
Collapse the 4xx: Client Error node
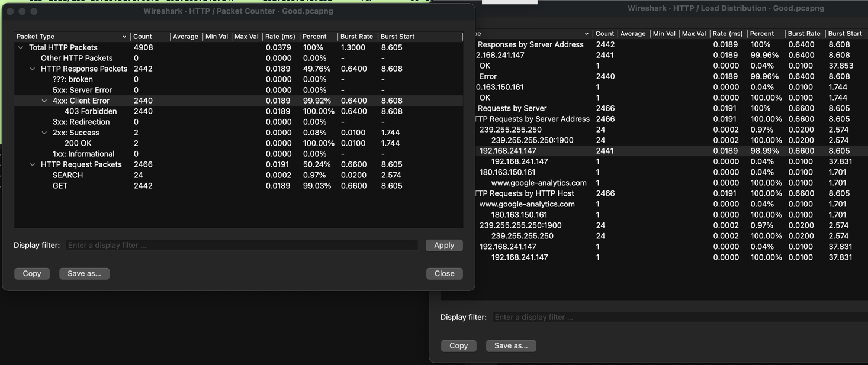tap(44, 101)
